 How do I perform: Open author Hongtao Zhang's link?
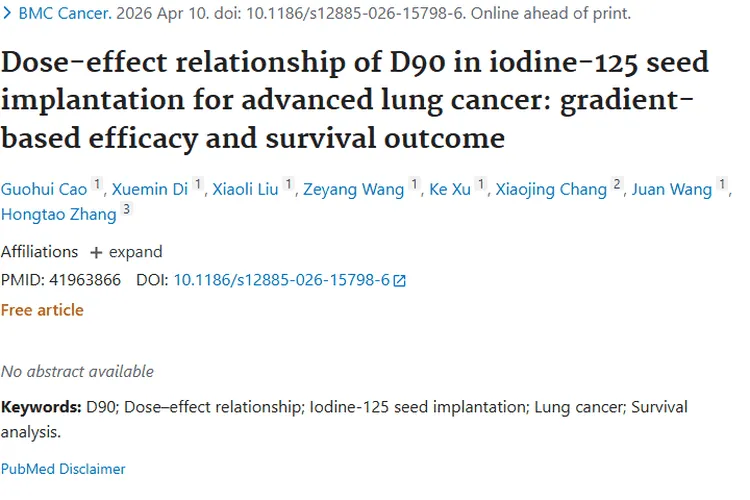coord(58,214)
